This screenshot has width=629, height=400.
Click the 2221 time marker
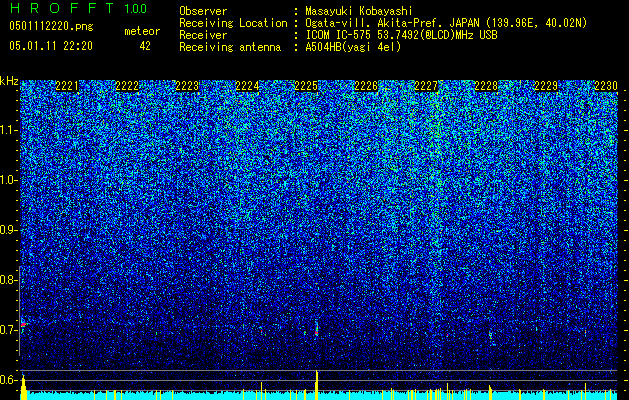pos(67,86)
